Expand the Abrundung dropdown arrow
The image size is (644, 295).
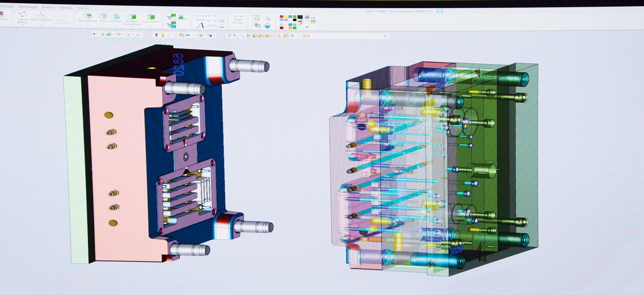pos(87,25)
